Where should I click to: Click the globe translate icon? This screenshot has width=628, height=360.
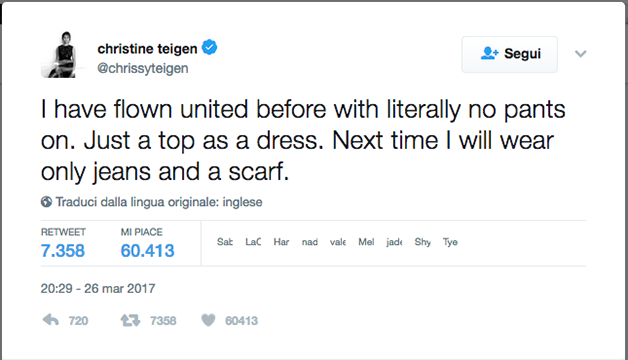pyautogui.click(x=46, y=201)
